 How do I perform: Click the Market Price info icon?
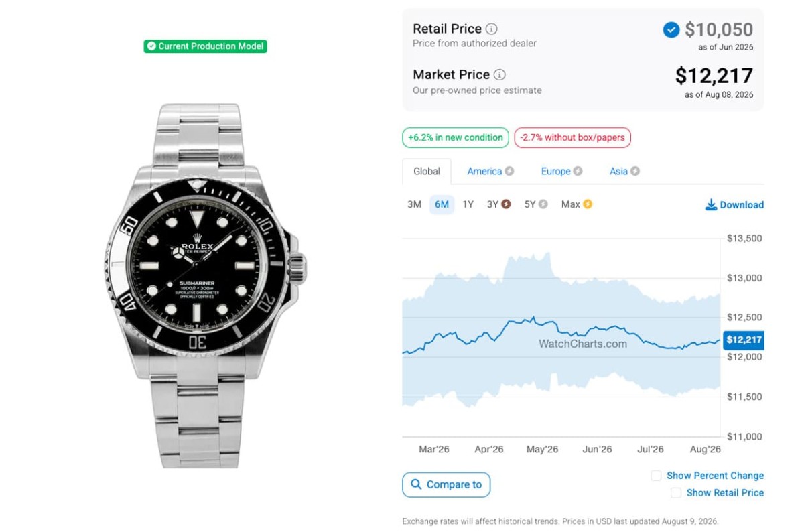[500, 75]
